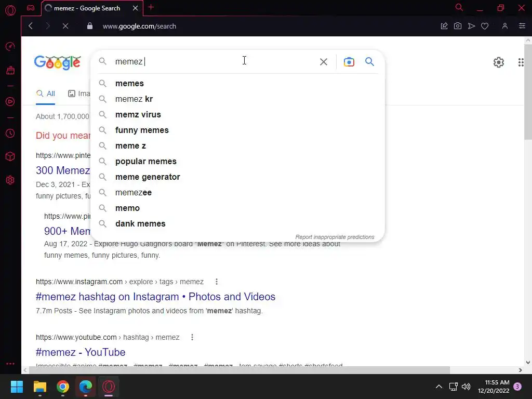Search in tabs magnifier icon
This screenshot has height=399, width=532.
point(459,7)
